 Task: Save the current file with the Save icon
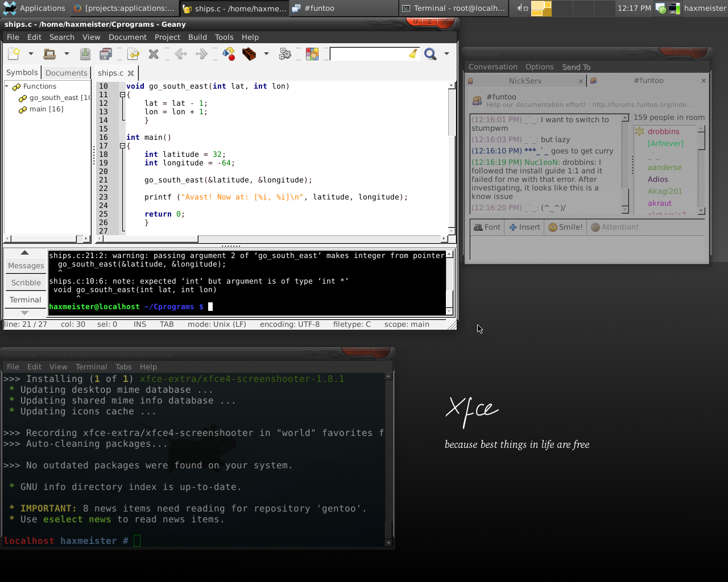(x=85, y=54)
